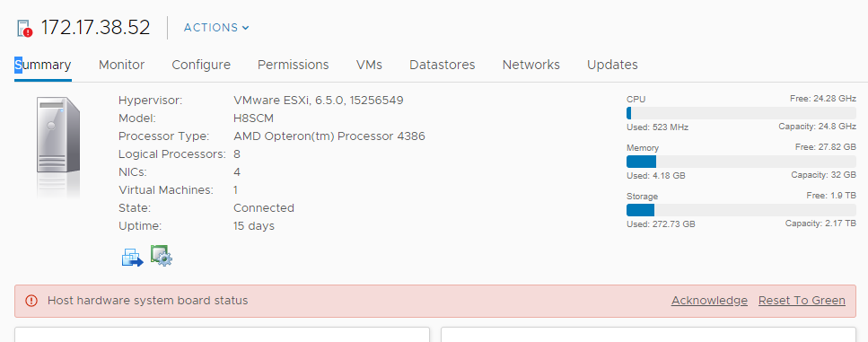868x342 pixels.
Task: Open the Configure tab
Action: 201,65
